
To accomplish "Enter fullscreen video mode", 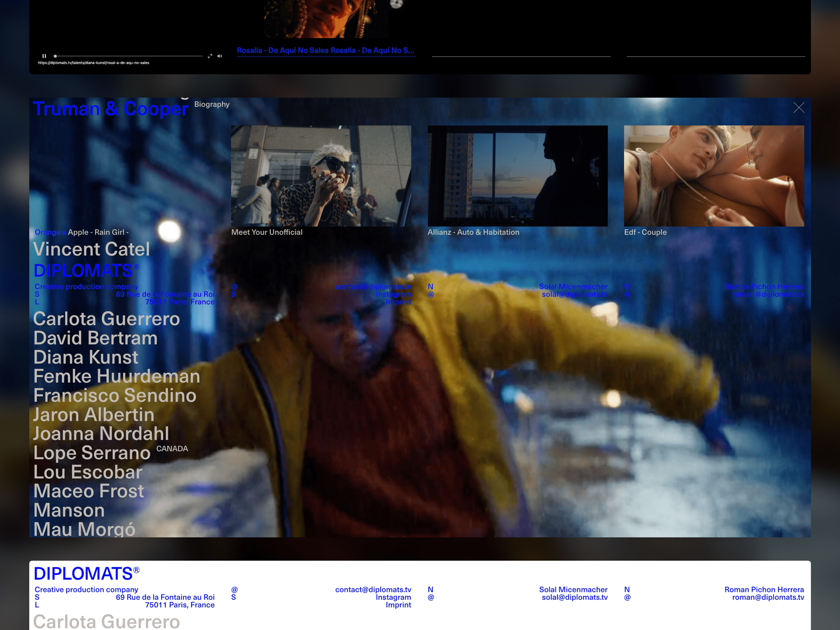I will (210, 56).
